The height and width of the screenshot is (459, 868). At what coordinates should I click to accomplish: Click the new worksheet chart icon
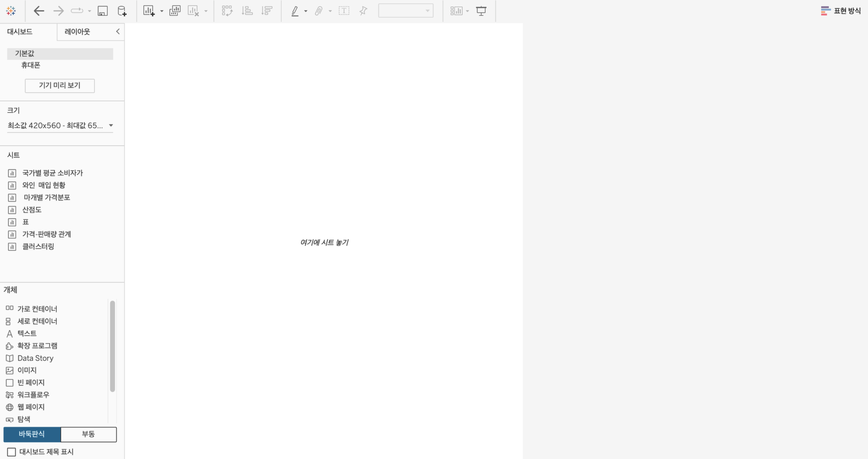tap(149, 11)
